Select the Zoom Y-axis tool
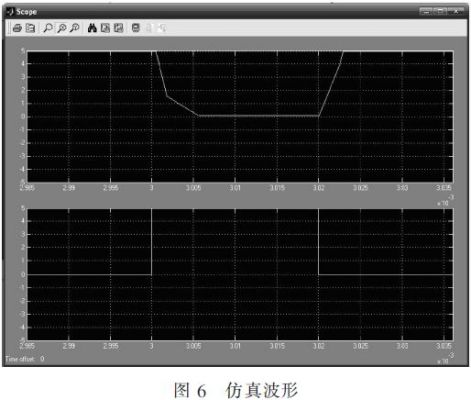471x400 pixels. click(75, 28)
